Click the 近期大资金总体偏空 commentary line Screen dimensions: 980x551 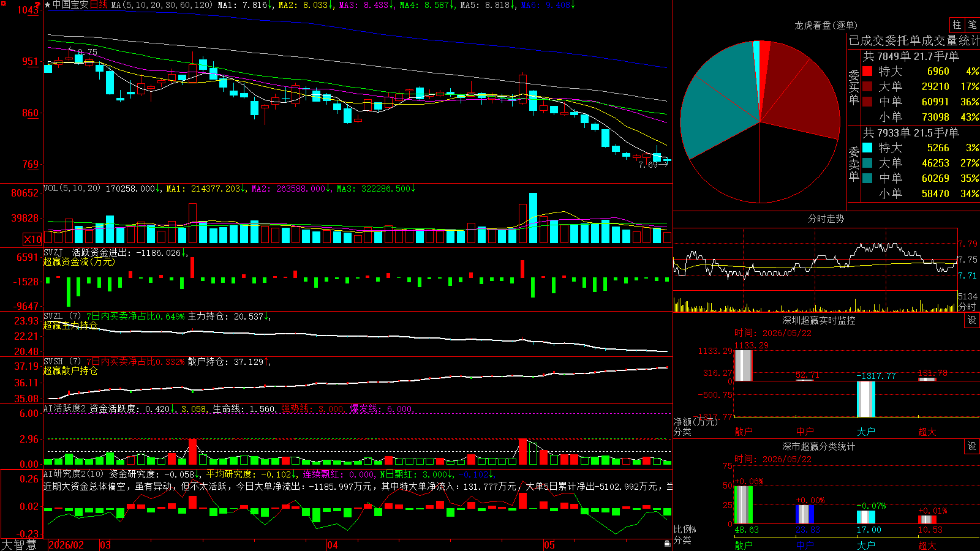[358, 486]
